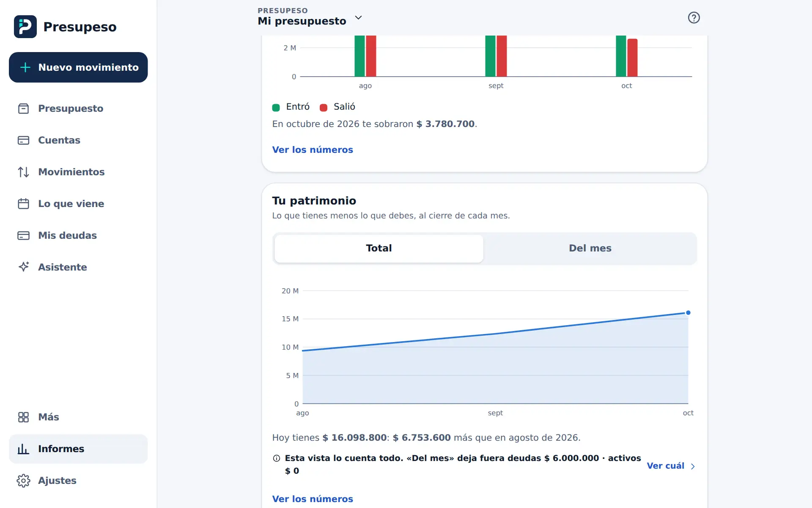
Task: Click the $ 6.753.600 amount
Action: click(422, 438)
